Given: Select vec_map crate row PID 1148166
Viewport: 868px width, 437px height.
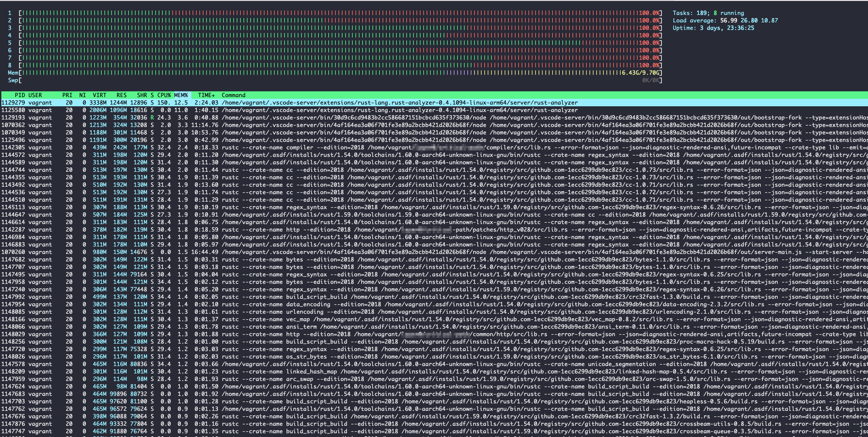Looking at the screenshot, I should pyautogui.click(x=434, y=319).
